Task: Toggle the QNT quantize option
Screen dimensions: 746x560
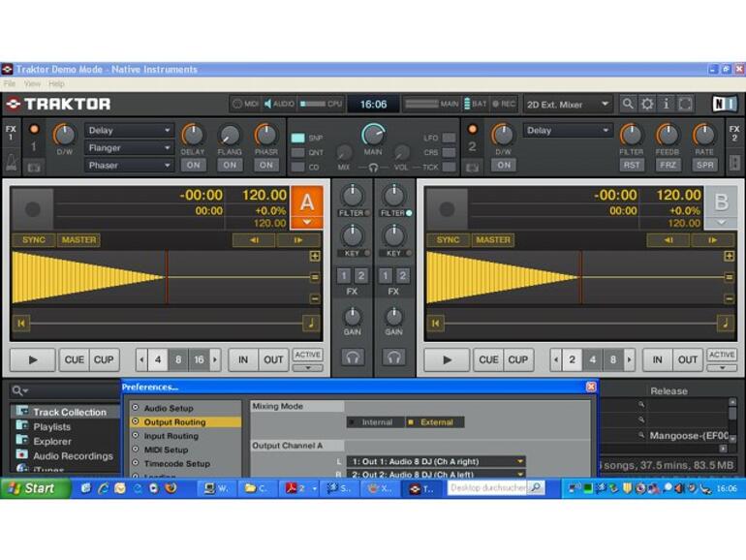Action: 298,153
